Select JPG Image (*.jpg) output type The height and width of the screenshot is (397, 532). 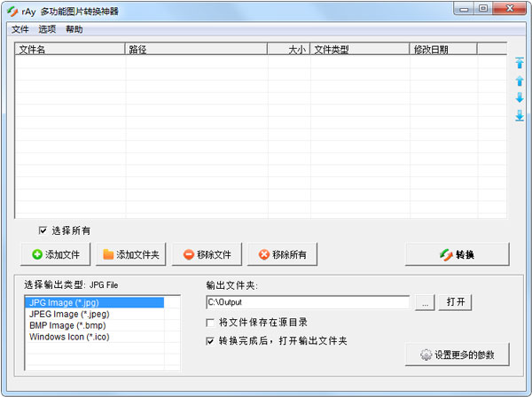[94, 302]
